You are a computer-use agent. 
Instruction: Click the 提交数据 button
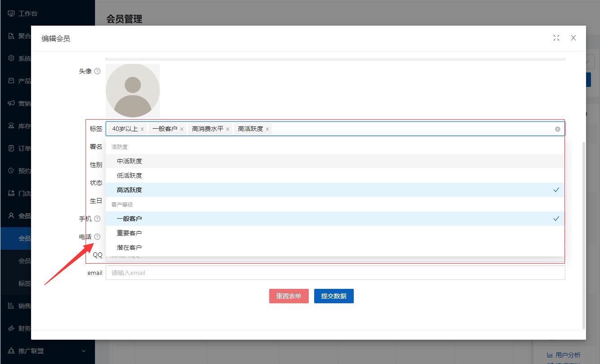click(x=334, y=296)
